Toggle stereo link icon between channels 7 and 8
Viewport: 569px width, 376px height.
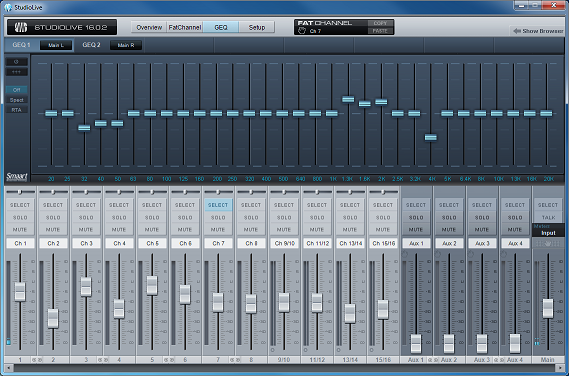point(235,360)
